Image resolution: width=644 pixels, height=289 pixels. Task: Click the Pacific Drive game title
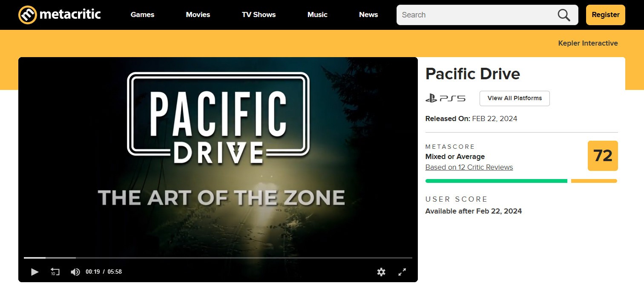473,74
